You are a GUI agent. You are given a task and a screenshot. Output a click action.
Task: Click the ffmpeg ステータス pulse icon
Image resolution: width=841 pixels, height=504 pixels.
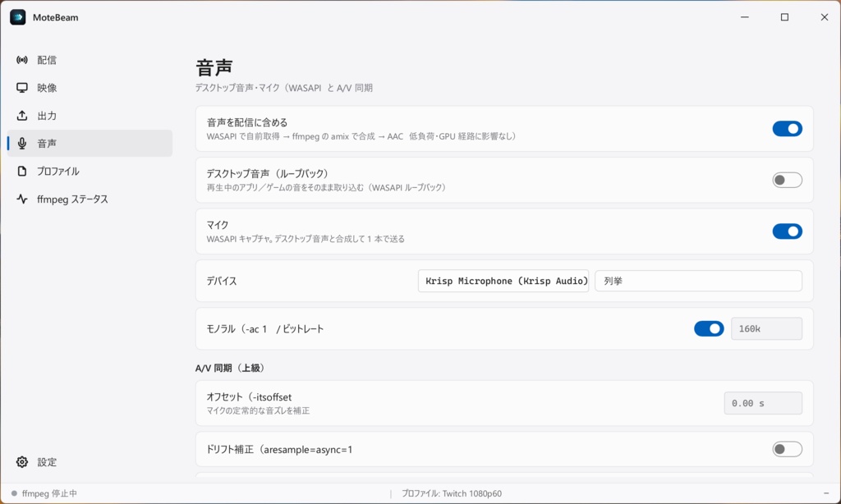(22, 199)
